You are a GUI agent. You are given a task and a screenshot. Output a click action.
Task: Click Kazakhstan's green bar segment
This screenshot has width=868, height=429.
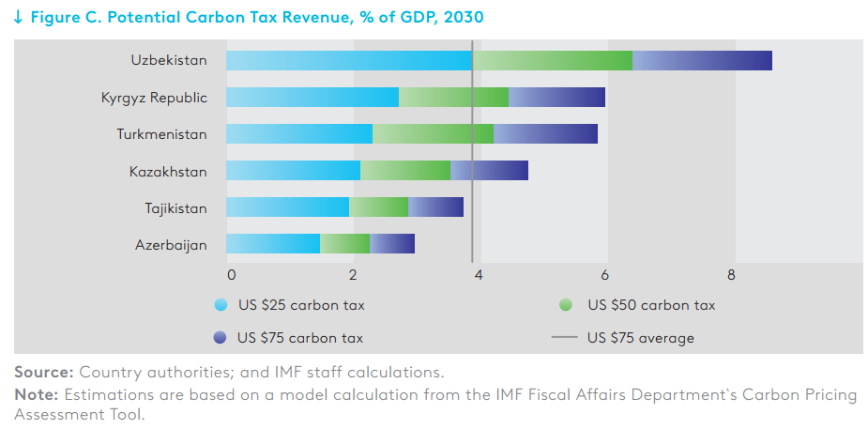pyautogui.click(x=405, y=171)
